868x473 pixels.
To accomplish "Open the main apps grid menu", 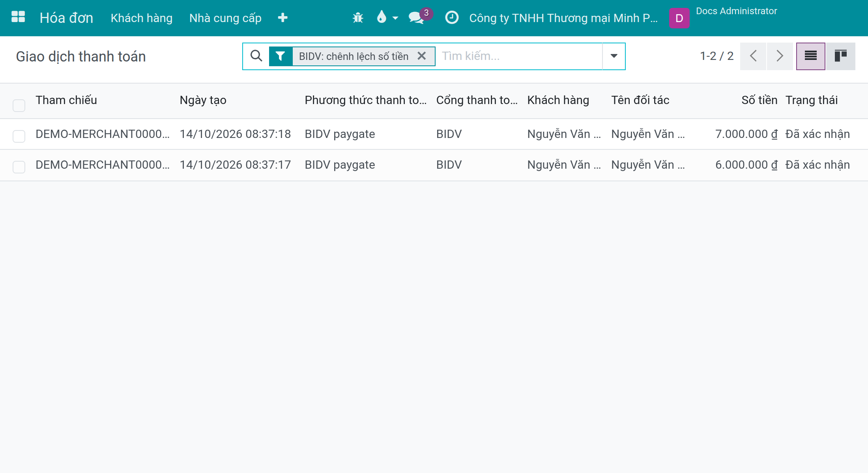I will (18, 17).
